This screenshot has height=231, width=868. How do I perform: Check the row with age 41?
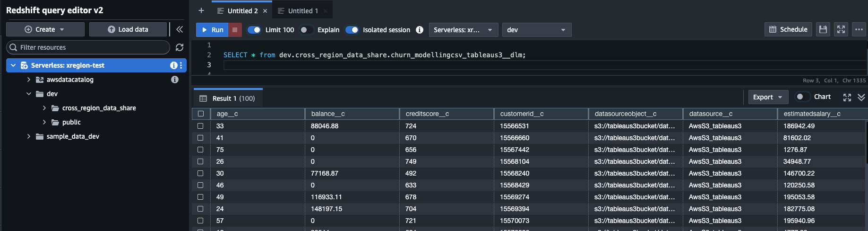[200, 138]
